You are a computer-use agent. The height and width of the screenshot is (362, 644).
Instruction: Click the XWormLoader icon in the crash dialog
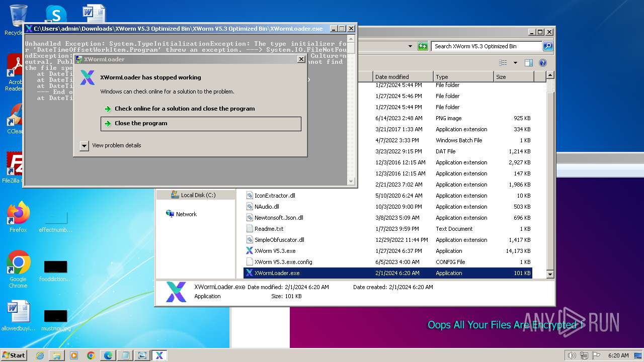88,77
